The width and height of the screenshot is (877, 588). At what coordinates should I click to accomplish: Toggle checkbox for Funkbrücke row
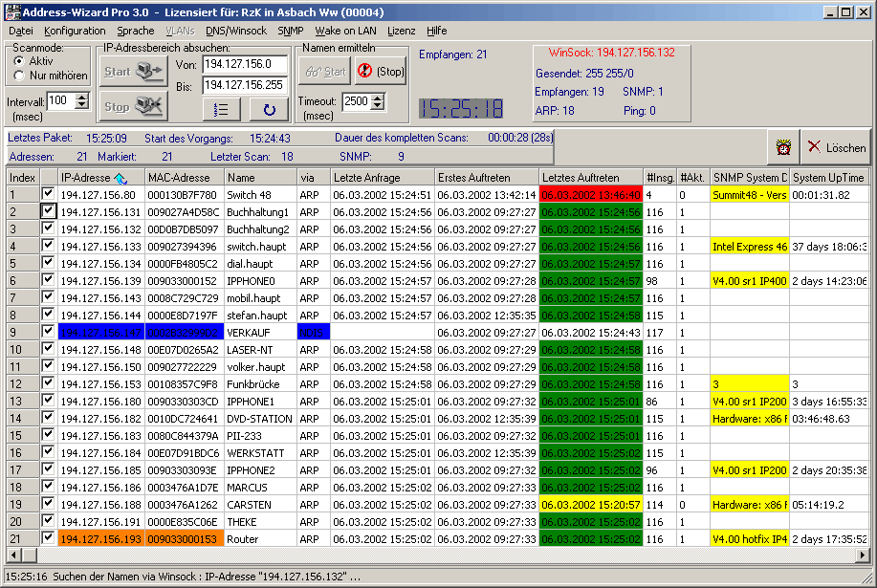click(x=48, y=382)
